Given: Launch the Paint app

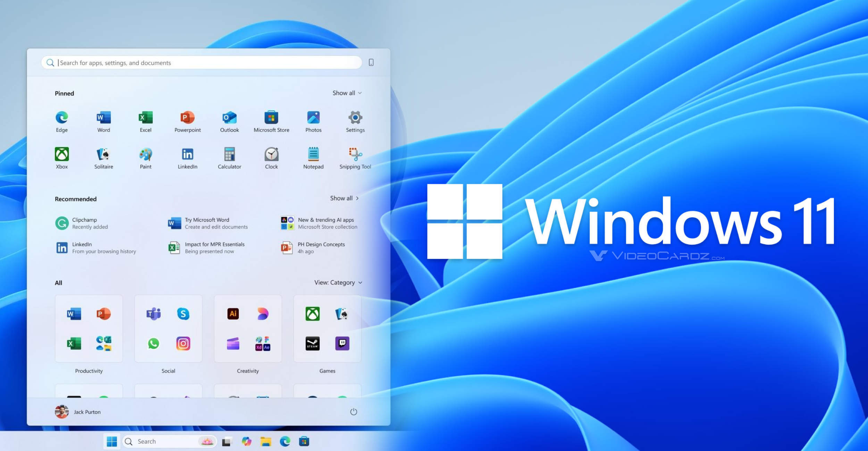Looking at the screenshot, I should pyautogui.click(x=145, y=158).
